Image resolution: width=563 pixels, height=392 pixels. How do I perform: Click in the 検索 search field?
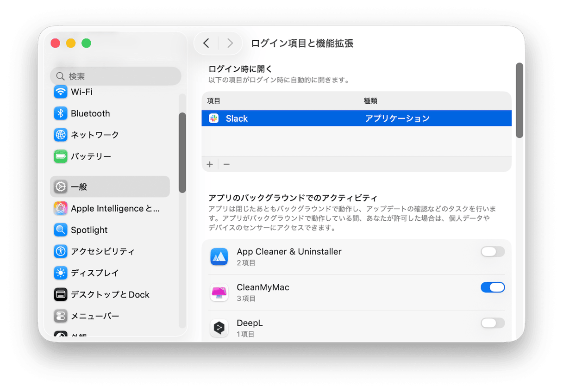pyautogui.click(x=116, y=75)
